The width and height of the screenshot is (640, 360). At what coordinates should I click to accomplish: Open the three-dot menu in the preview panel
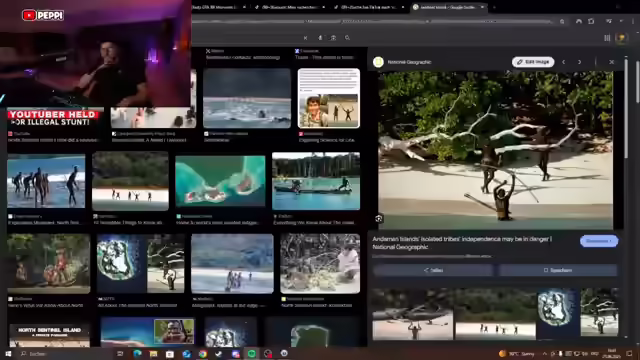click(x=596, y=62)
